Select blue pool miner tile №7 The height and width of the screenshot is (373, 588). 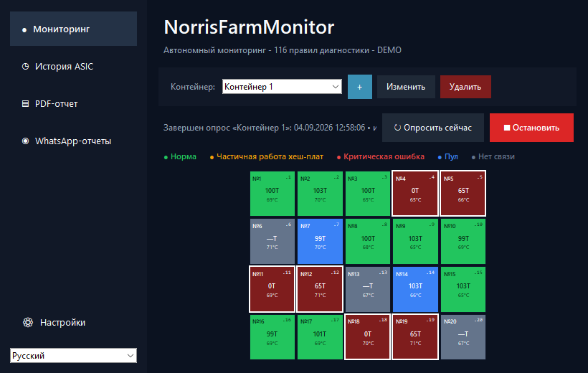320,241
